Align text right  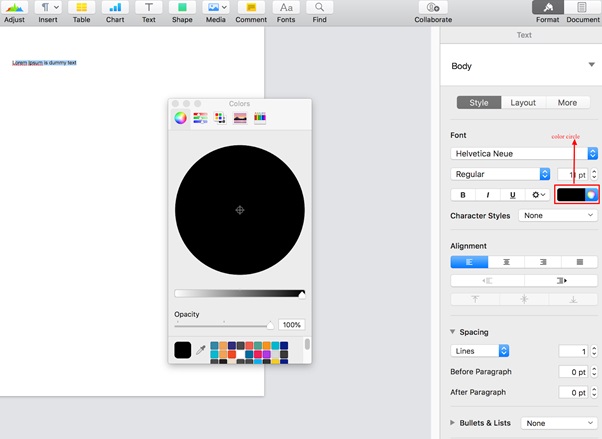pos(542,262)
